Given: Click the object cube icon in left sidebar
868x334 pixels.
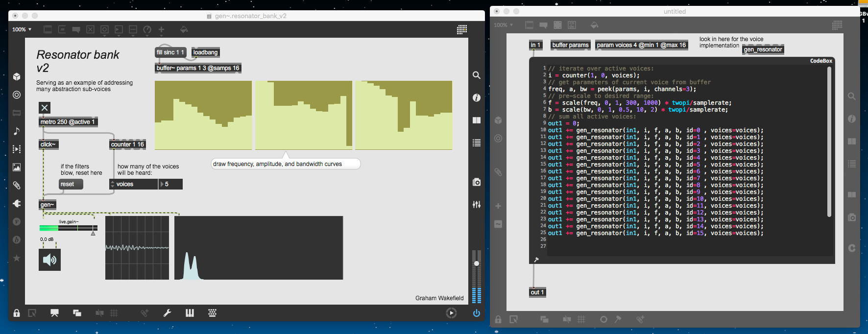Looking at the screenshot, I should 17,76.
